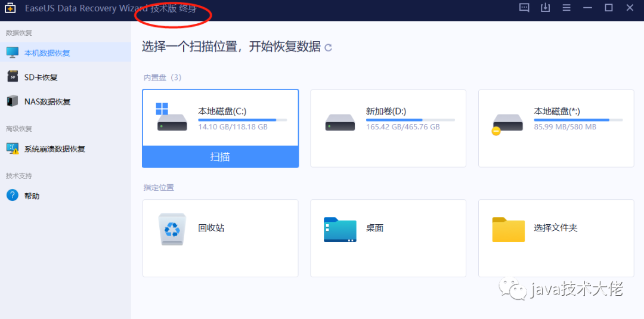This screenshot has height=319, width=644.
Task: Click the recycle bin icon
Action: 172,229
